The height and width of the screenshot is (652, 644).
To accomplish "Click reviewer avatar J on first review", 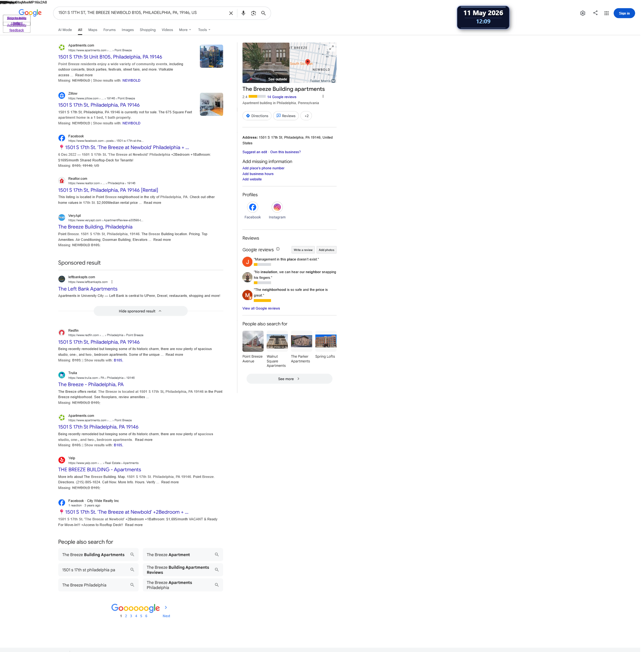I will coord(247,262).
